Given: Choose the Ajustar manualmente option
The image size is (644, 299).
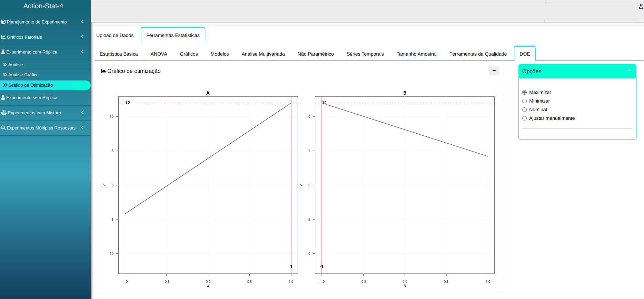Looking at the screenshot, I should click(x=524, y=118).
